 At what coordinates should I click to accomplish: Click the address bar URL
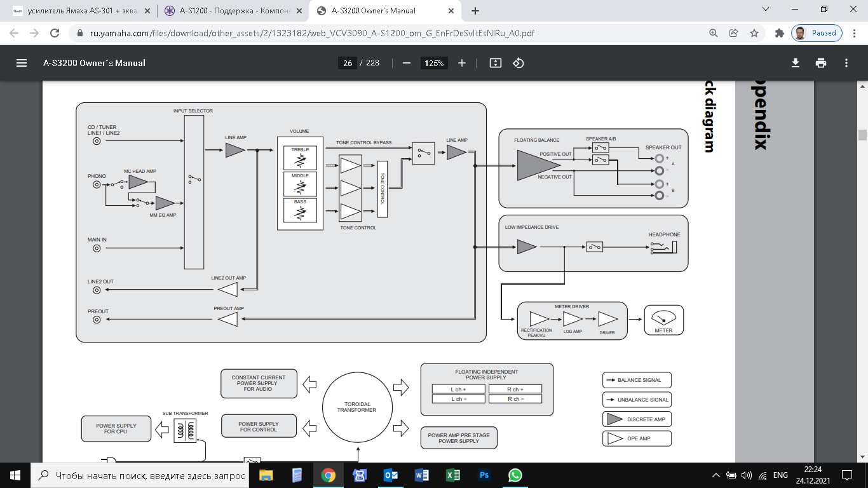(311, 33)
